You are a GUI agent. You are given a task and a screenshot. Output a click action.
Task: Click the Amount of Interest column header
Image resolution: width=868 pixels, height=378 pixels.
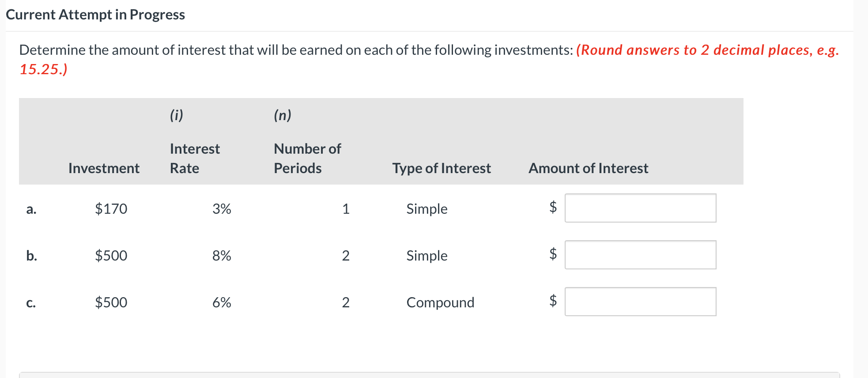588,168
